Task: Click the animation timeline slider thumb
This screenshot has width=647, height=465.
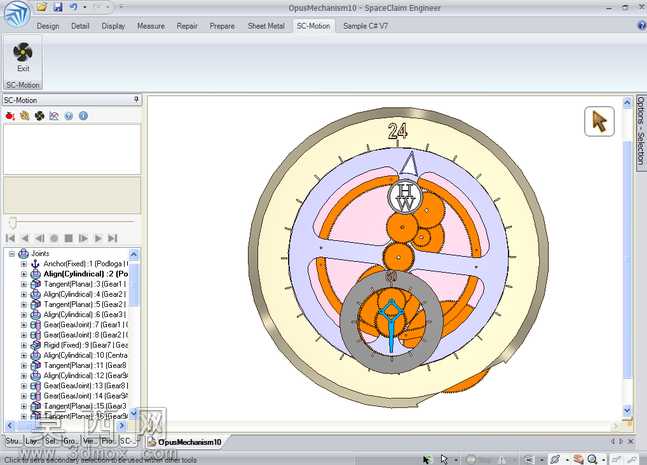Action: coord(13,223)
